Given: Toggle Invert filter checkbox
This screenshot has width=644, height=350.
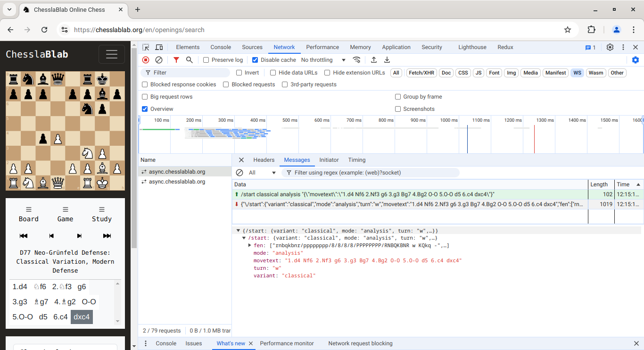Looking at the screenshot, I should (239, 73).
